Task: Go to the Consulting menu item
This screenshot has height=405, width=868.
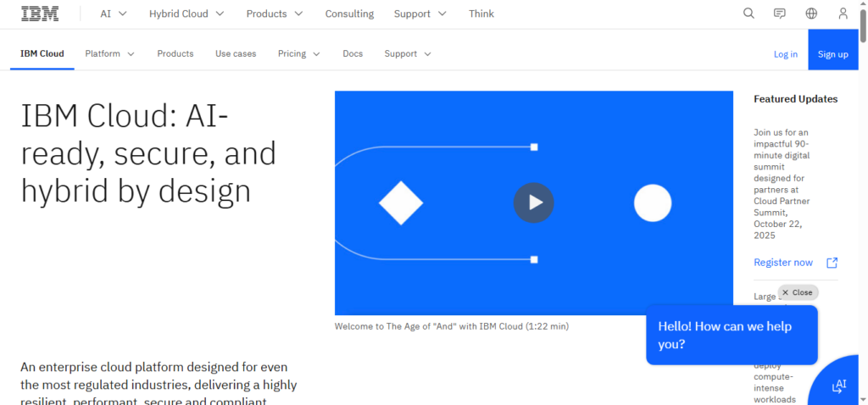Action: click(x=349, y=14)
